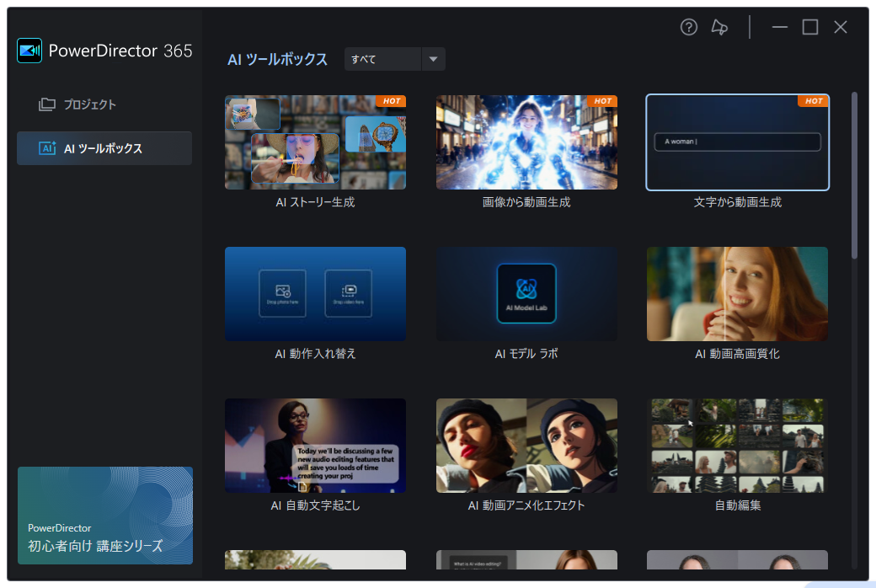Open the help question mark icon
Screen dimensions: 876x588
click(688, 27)
